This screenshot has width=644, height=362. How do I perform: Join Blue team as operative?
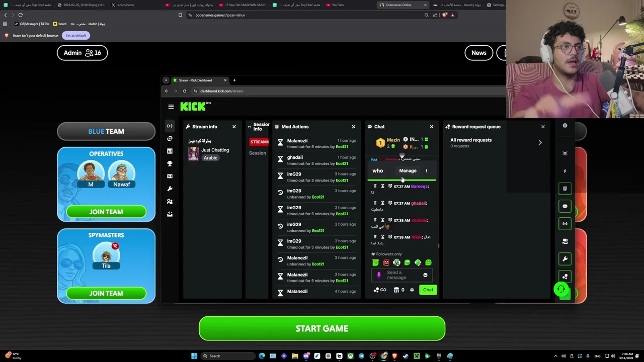coord(106,212)
